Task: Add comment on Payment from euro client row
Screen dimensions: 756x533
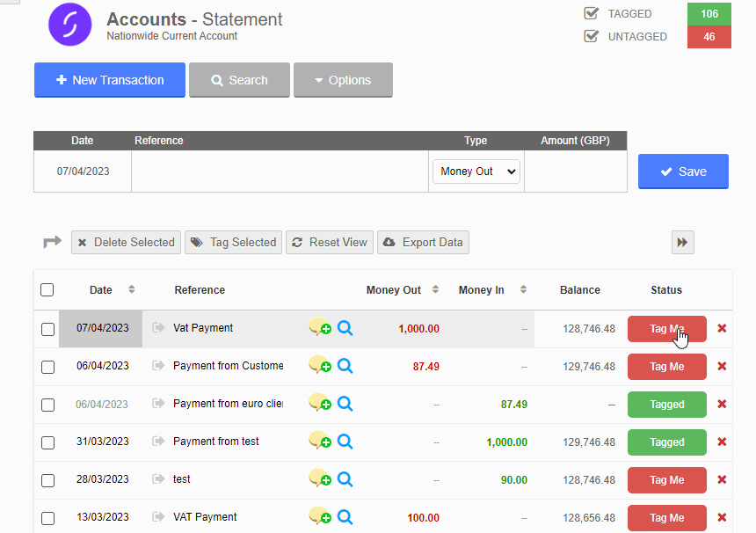Action: click(319, 404)
